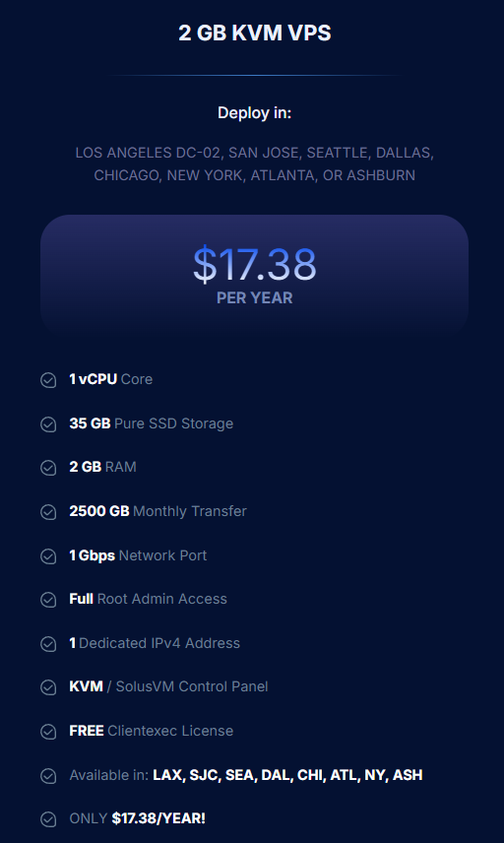Click the Los Angeles DC-02 location text
504x843 pixels.
click(148, 153)
